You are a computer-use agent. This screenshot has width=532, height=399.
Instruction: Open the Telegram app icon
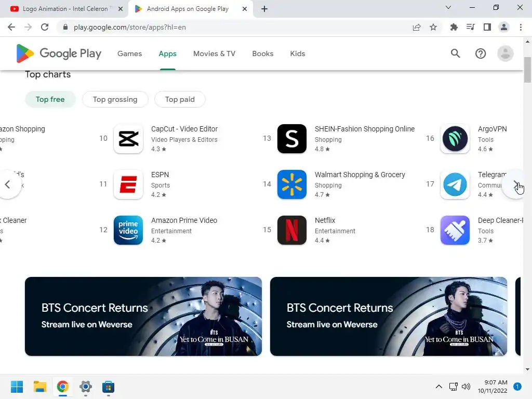tap(455, 184)
